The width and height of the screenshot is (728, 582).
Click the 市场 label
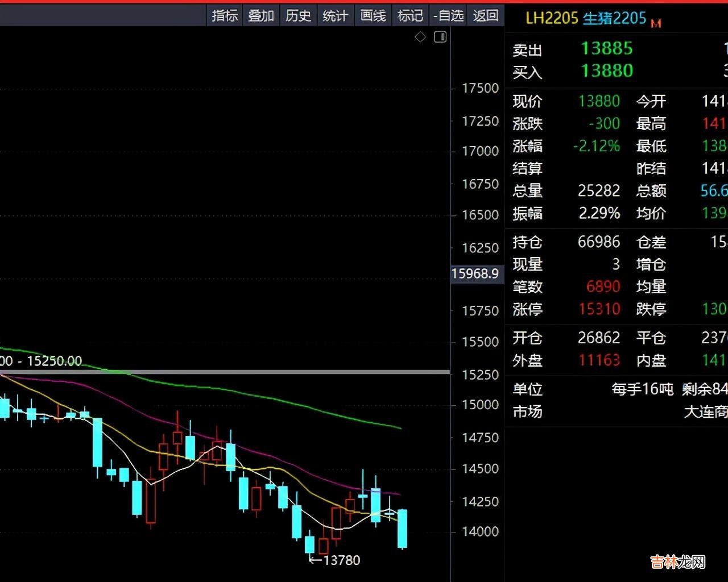[x=527, y=411]
